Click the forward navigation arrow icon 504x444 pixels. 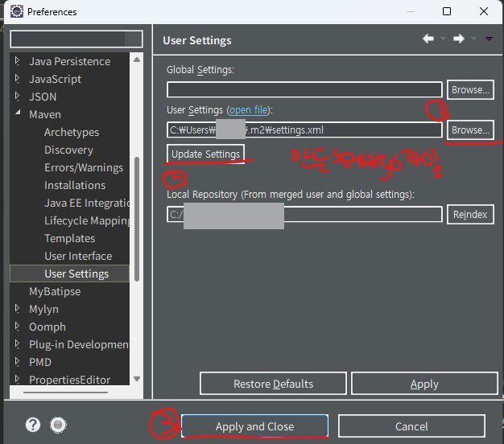click(459, 39)
